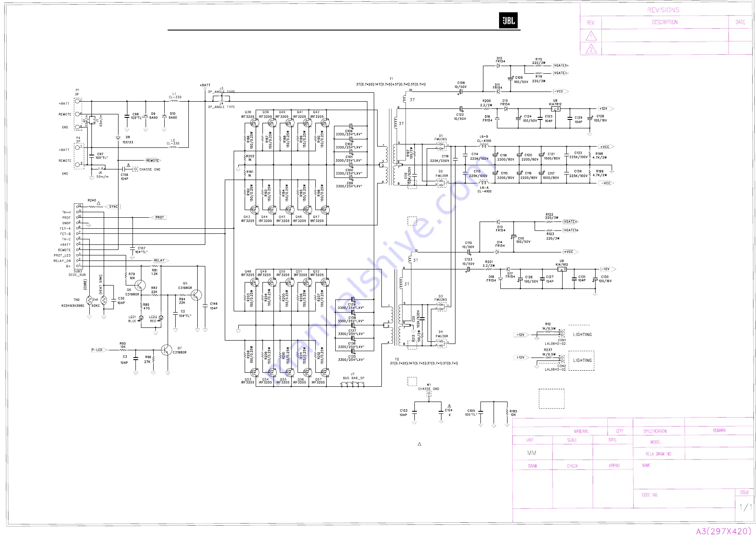Click the VGATE1- net tag near R115
The image size is (756, 535).
pos(561,66)
